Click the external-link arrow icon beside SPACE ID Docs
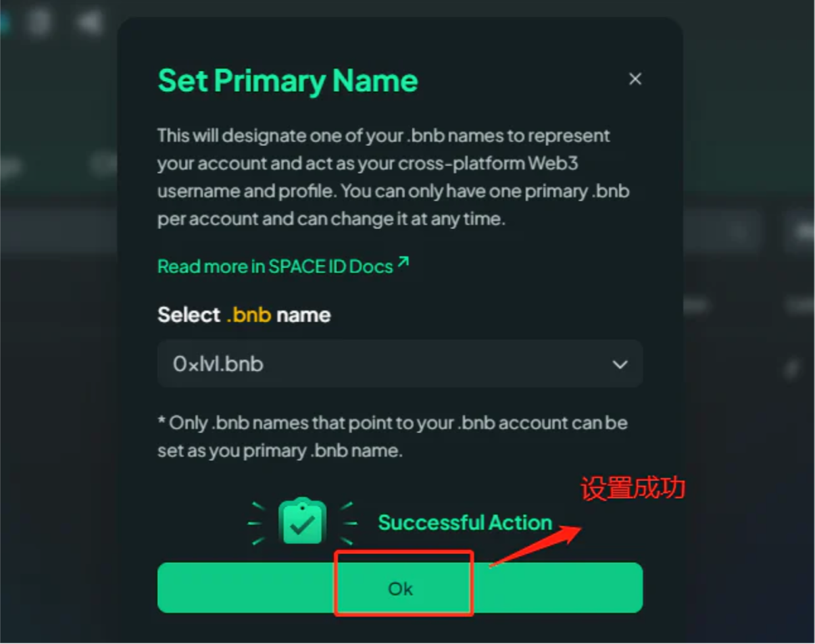 coord(403,262)
